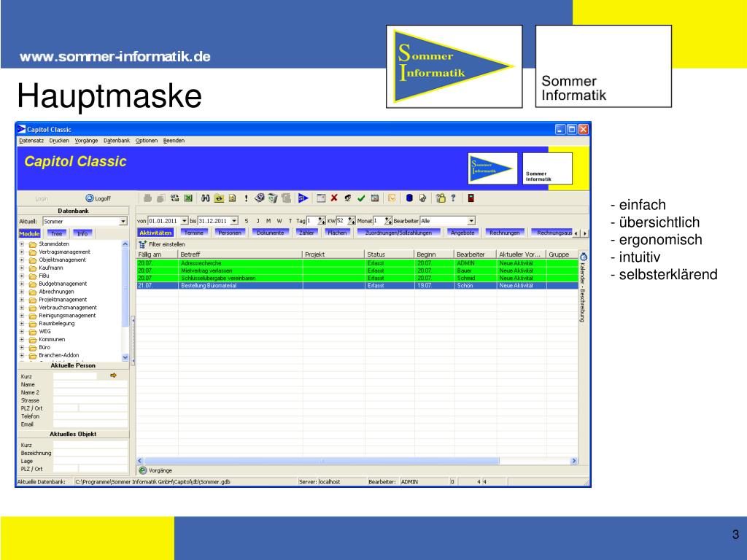Expand the Raumbelegung tree node
The image size is (747, 560).
pos(22,324)
